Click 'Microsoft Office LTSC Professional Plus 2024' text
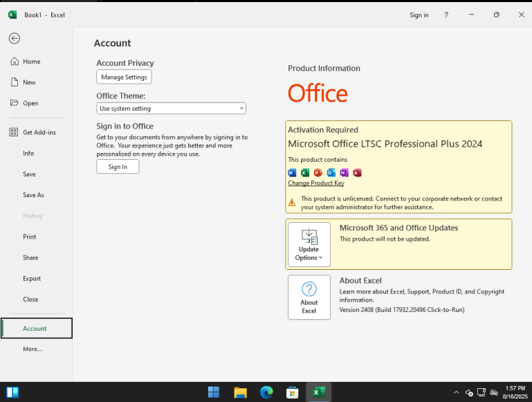The width and height of the screenshot is (532, 402). [385, 144]
